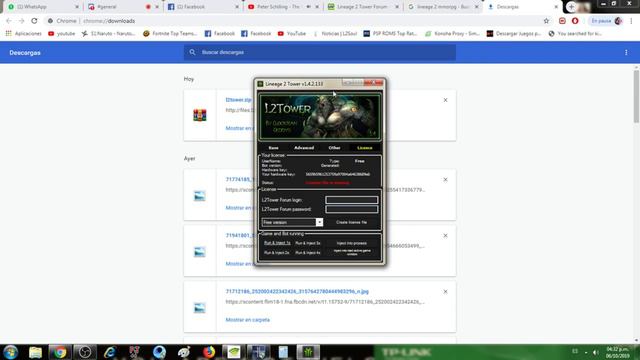Image resolution: width=640 pixels, height=360 pixels.
Task: Open the Aplicaciones bookmarks shortcut
Action: [x=23, y=34]
